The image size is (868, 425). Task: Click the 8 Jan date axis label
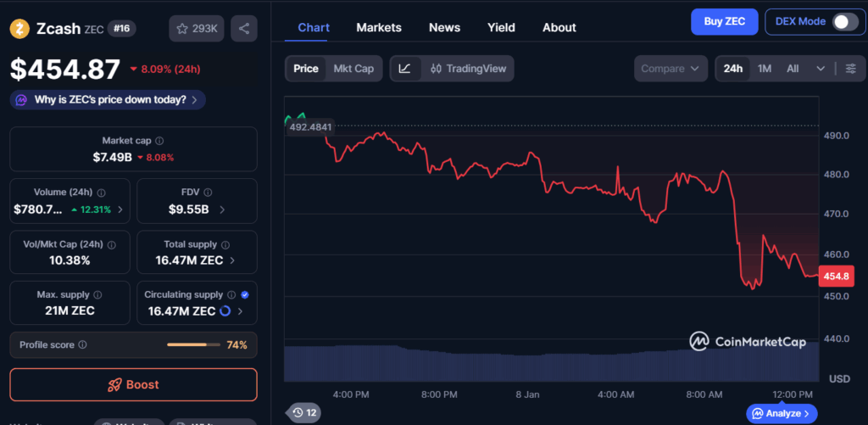tap(526, 394)
